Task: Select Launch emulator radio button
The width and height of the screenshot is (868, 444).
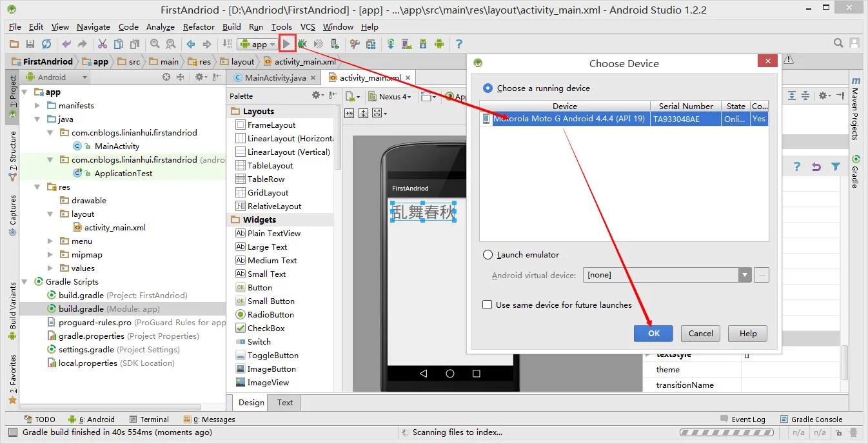Action: (488, 254)
